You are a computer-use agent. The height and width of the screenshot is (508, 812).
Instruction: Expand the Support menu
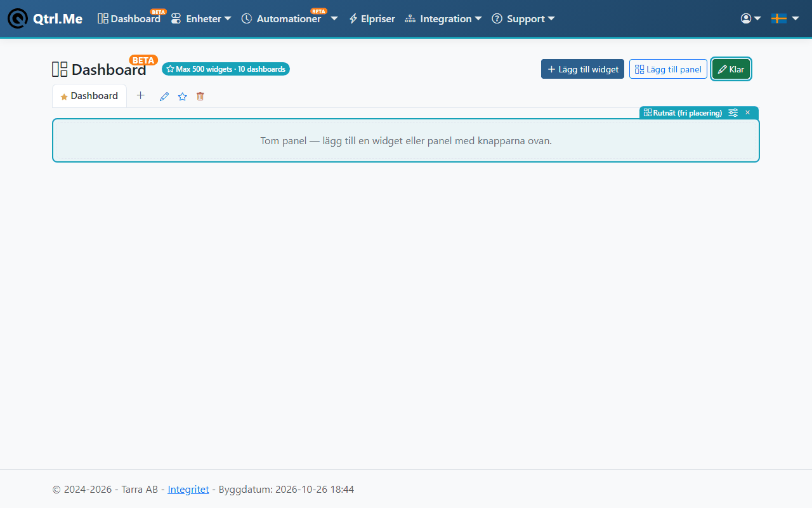[523, 19]
